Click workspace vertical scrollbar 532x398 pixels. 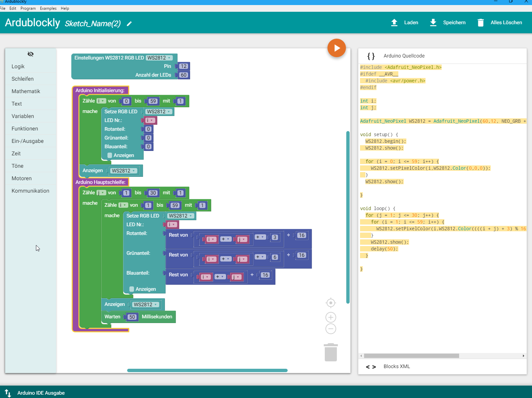pyautogui.click(x=348, y=217)
